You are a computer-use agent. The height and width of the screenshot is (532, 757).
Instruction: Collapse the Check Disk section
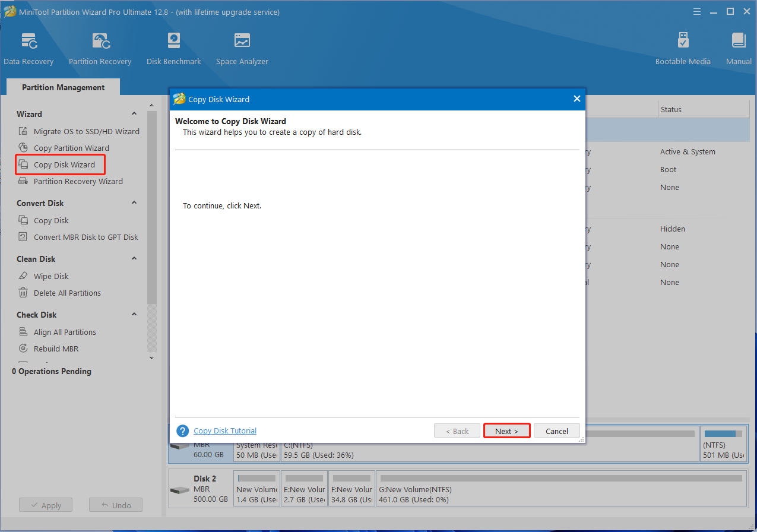tap(134, 315)
